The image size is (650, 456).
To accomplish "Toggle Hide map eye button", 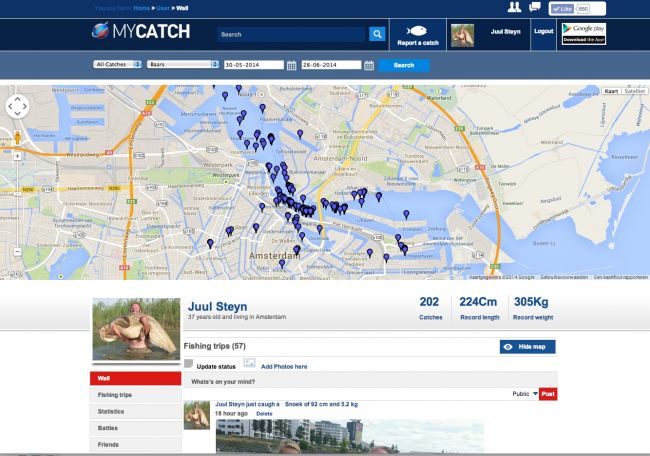I will (x=527, y=347).
